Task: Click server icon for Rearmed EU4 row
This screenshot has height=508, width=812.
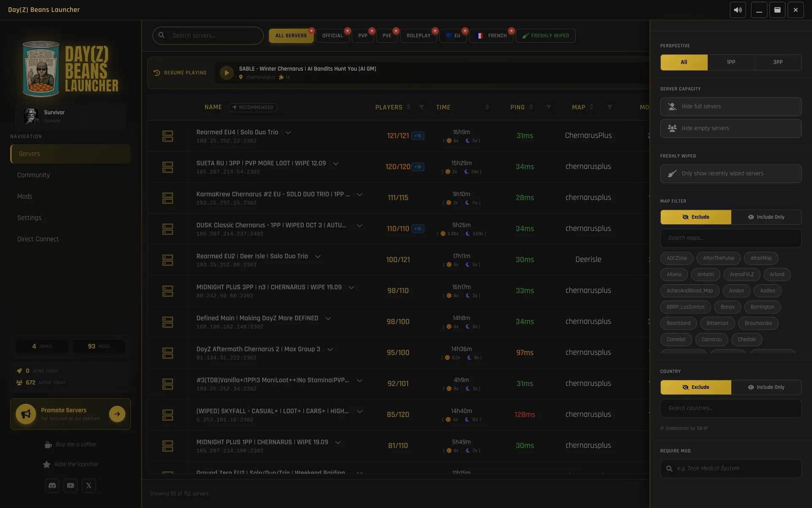Action: pos(168,136)
